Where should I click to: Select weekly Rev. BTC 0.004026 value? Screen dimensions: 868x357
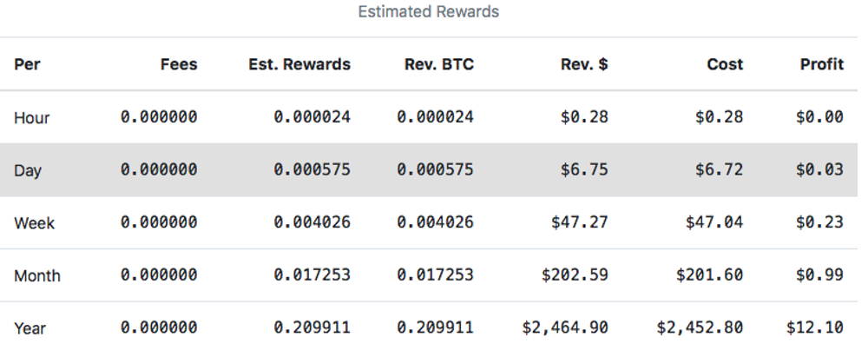436,222
